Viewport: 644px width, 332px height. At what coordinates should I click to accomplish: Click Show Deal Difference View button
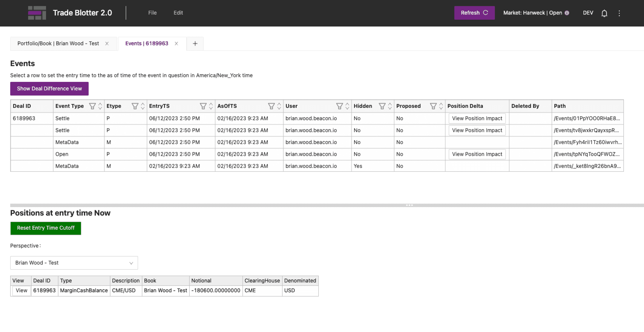(49, 89)
